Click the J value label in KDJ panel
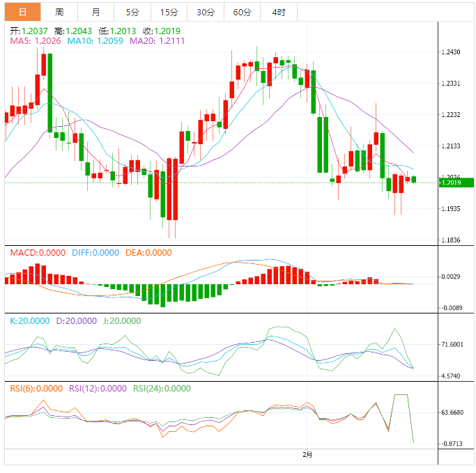Image resolution: width=476 pixels, height=473 pixels. tap(120, 321)
